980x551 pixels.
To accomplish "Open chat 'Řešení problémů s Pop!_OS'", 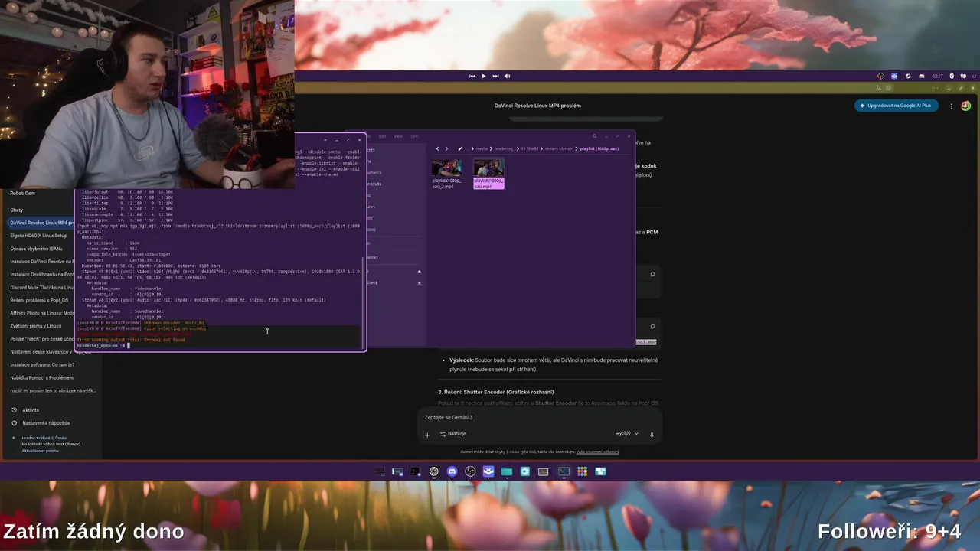I will (x=40, y=300).
